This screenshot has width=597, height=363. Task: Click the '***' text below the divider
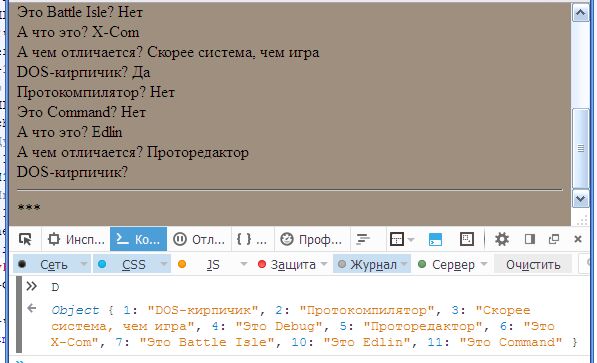click(x=29, y=208)
